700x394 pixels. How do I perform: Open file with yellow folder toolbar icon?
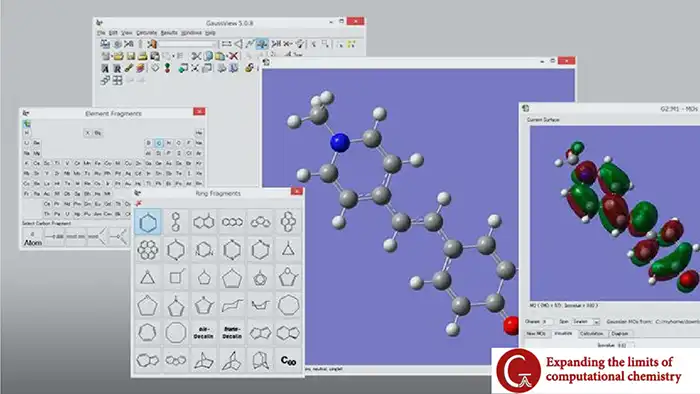coord(118,56)
